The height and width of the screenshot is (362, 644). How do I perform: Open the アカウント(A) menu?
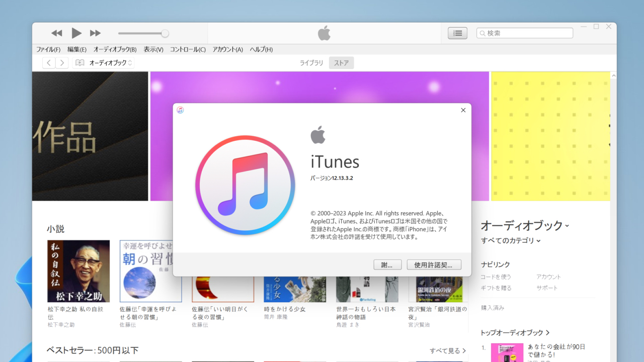pos(227,49)
